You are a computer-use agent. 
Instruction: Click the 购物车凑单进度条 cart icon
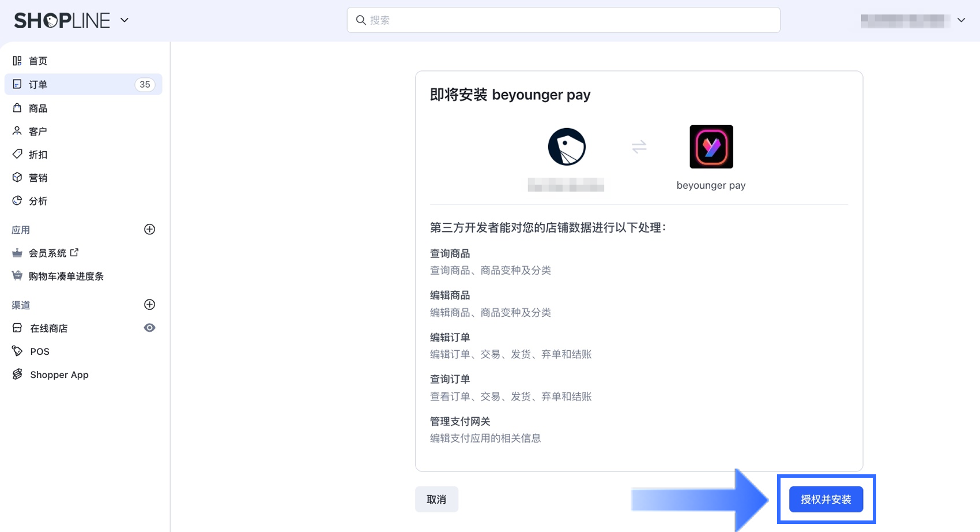coord(17,276)
